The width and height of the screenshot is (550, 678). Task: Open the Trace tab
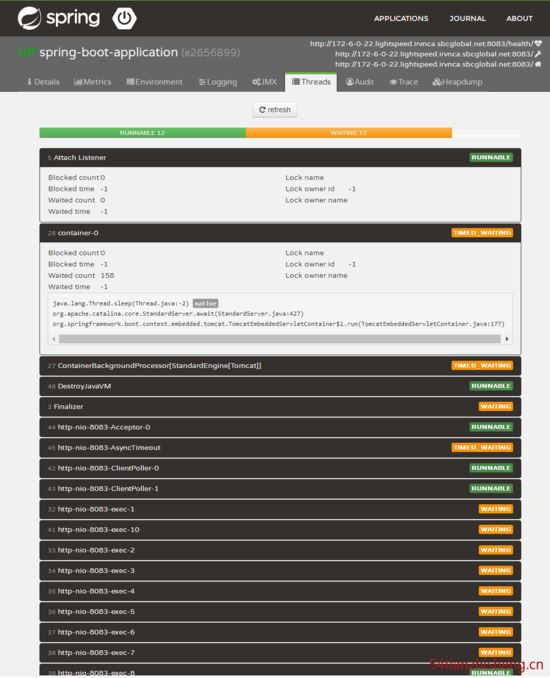pos(403,82)
